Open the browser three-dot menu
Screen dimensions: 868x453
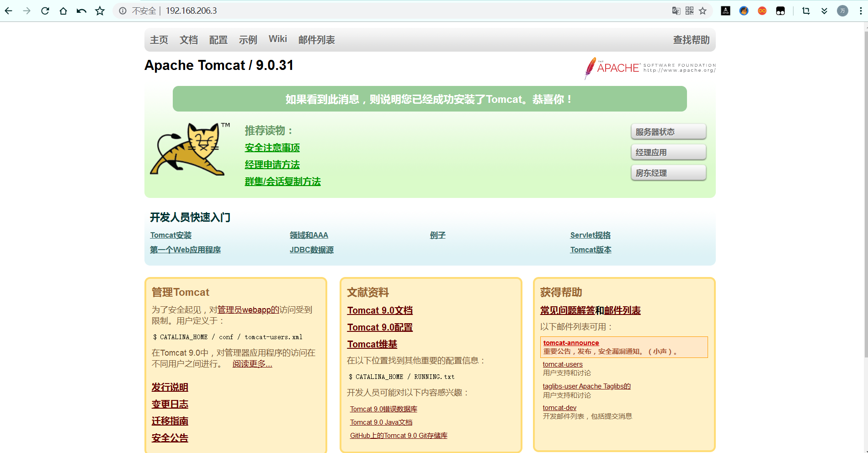coord(860,11)
